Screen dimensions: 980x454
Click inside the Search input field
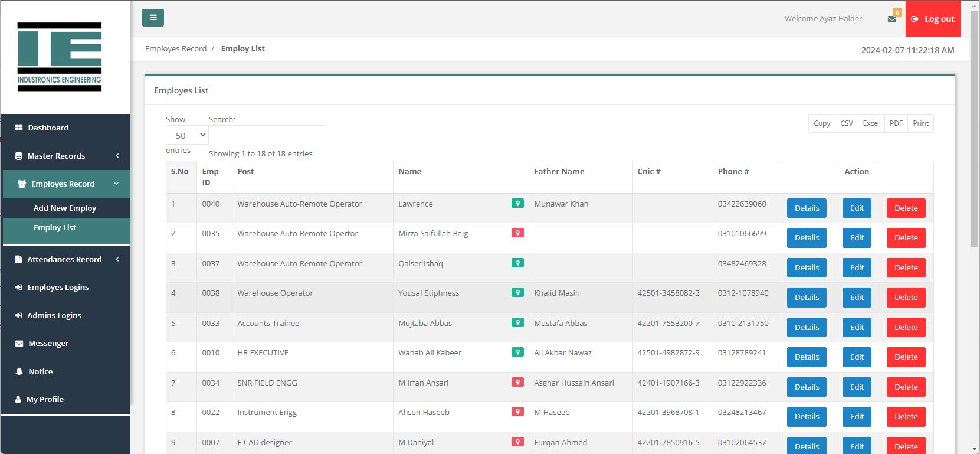[x=267, y=135]
